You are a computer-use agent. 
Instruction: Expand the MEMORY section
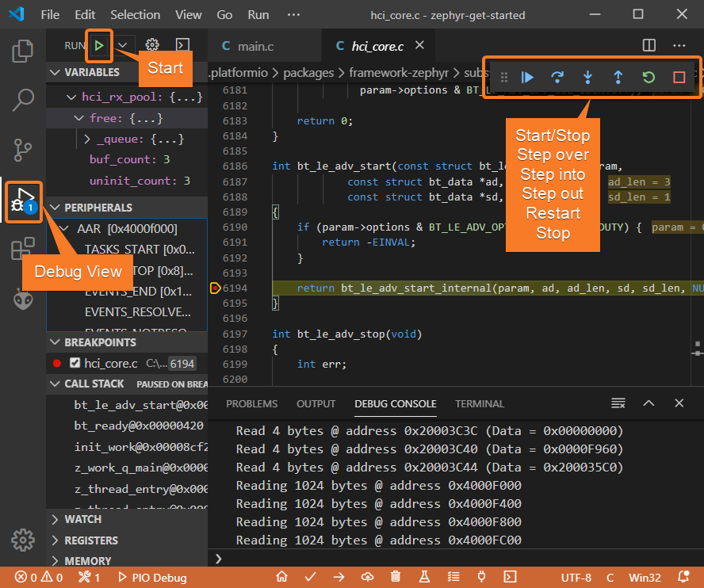coord(55,561)
